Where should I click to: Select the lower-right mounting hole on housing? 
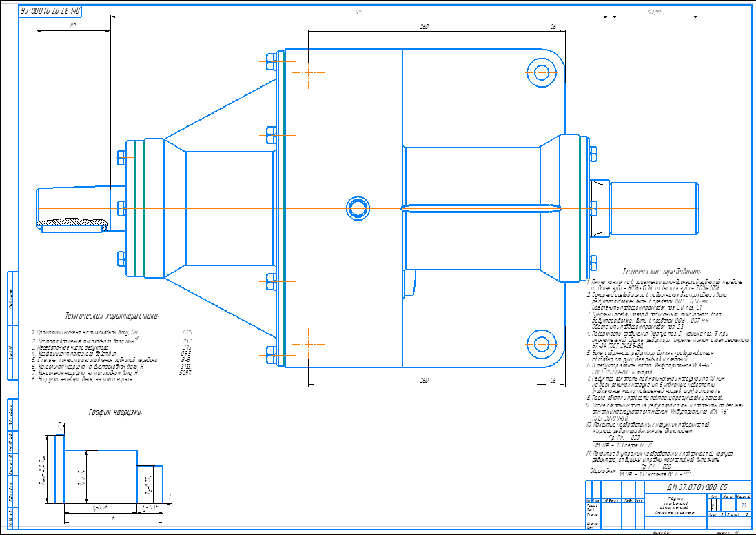(541, 343)
